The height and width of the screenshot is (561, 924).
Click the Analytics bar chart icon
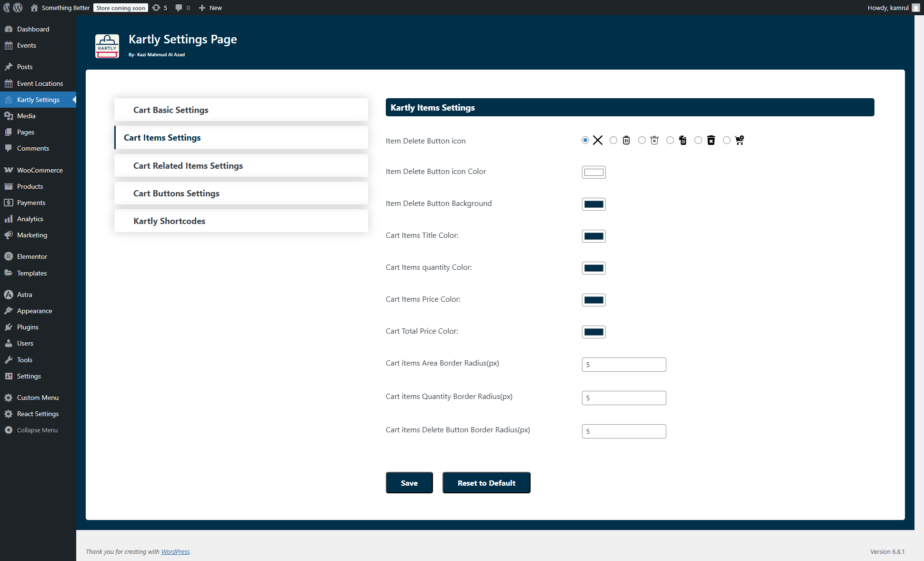click(x=9, y=219)
